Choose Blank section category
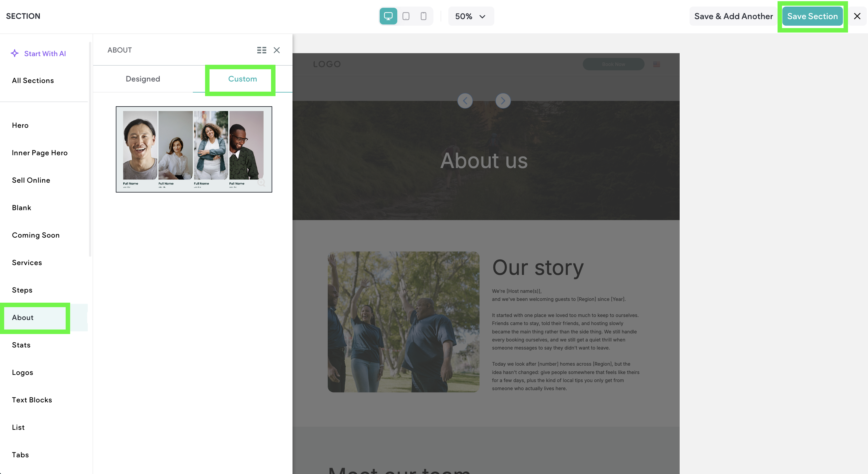Viewport: 868px width, 474px height. point(21,208)
